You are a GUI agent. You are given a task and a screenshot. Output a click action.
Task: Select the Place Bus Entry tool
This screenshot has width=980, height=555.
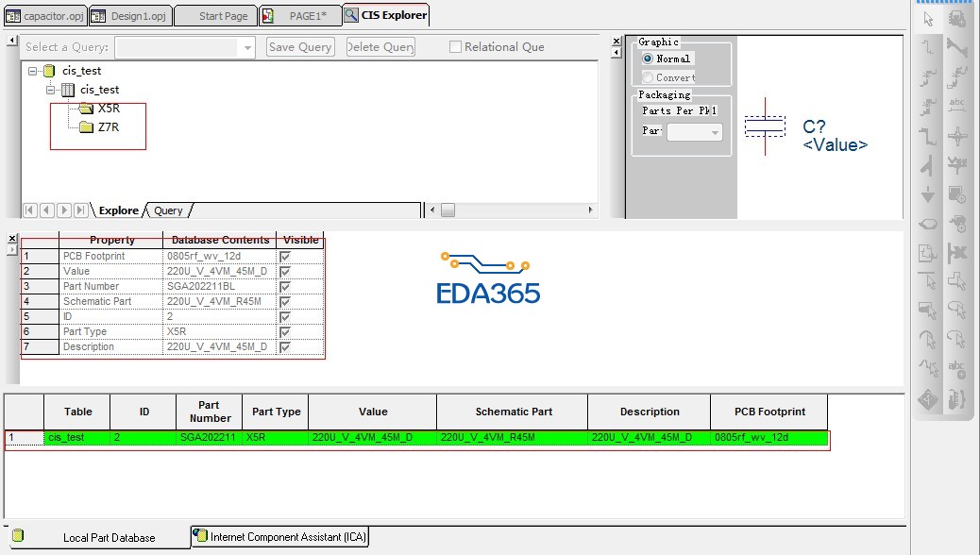928,165
